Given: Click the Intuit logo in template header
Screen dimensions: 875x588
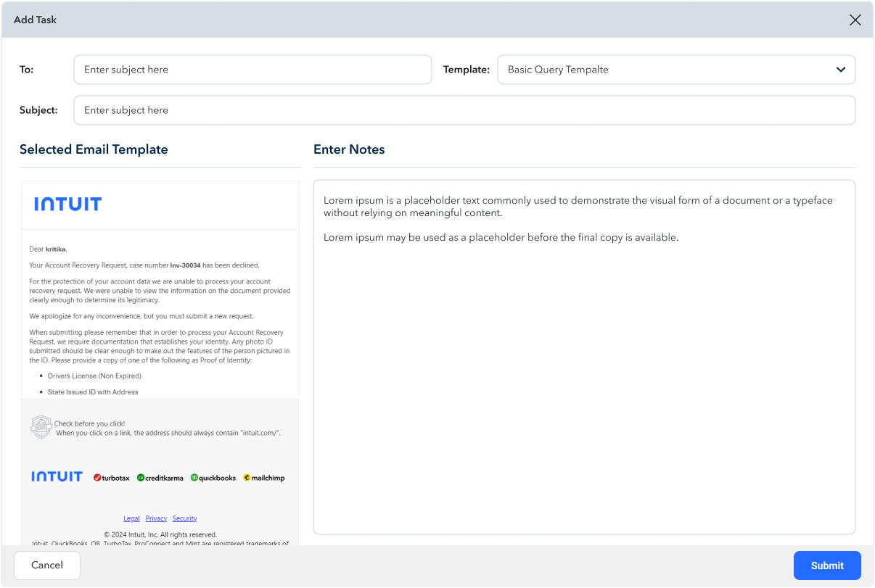Looking at the screenshot, I should point(67,204).
